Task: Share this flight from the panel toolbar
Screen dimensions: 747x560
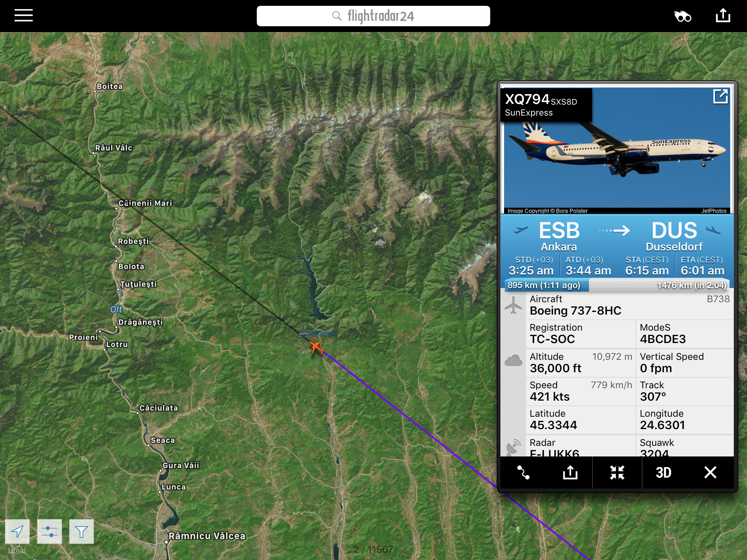Action: (x=570, y=472)
